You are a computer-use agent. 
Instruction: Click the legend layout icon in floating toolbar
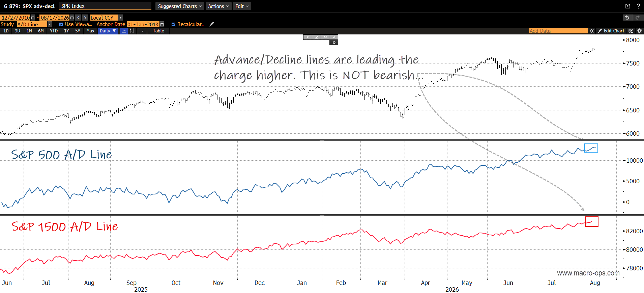(x=325, y=37)
